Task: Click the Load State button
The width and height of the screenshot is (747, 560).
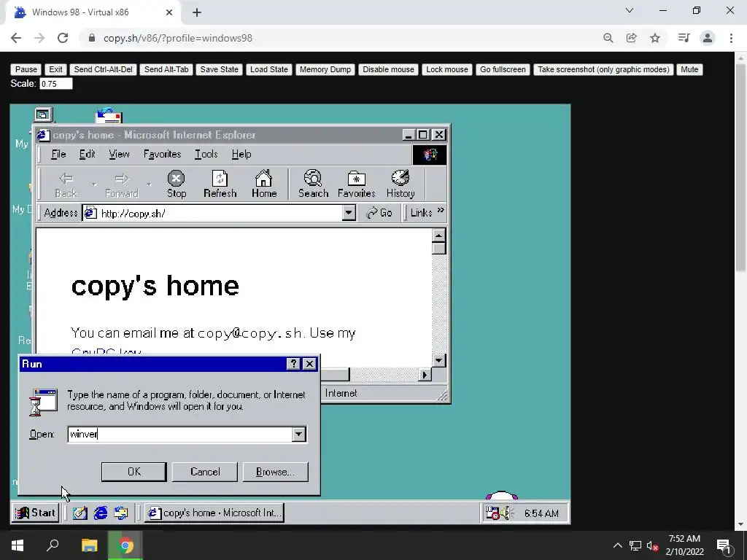Action: 269,69
